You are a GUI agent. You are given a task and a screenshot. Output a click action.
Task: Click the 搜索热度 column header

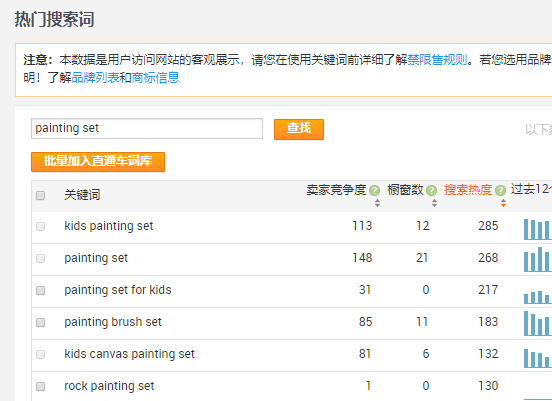tap(468, 190)
